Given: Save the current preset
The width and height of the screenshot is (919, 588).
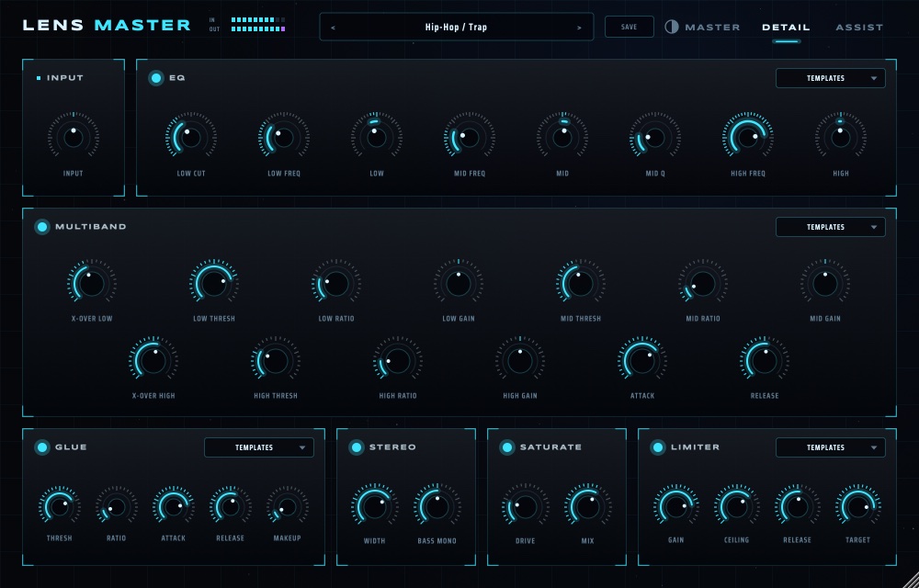Looking at the screenshot, I should coord(629,27).
